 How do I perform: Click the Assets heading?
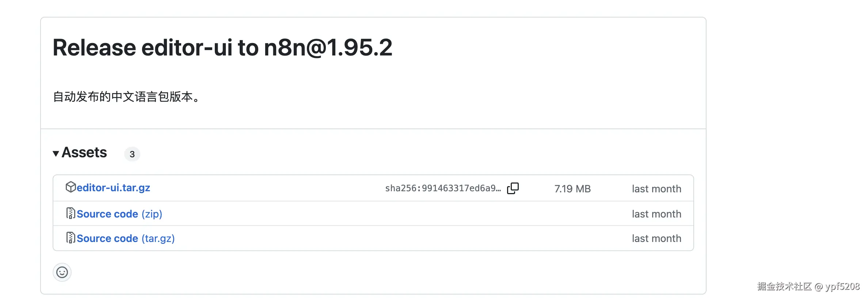click(84, 153)
